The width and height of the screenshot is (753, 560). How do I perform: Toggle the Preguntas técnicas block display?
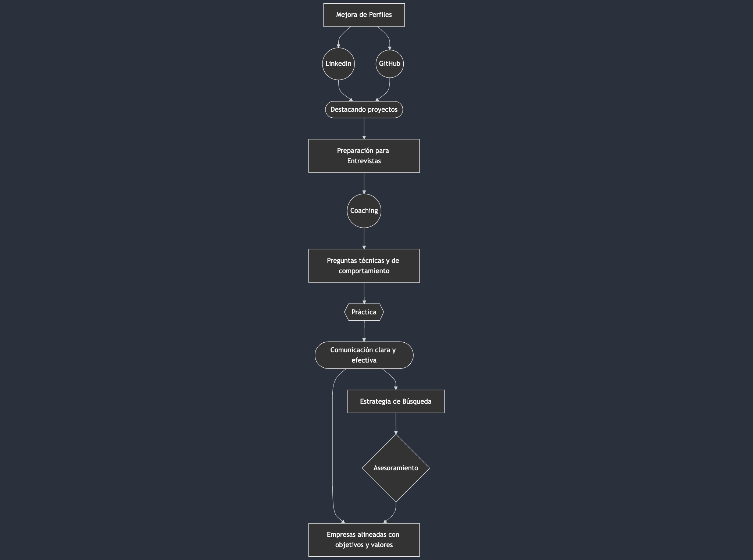[364, 265]
